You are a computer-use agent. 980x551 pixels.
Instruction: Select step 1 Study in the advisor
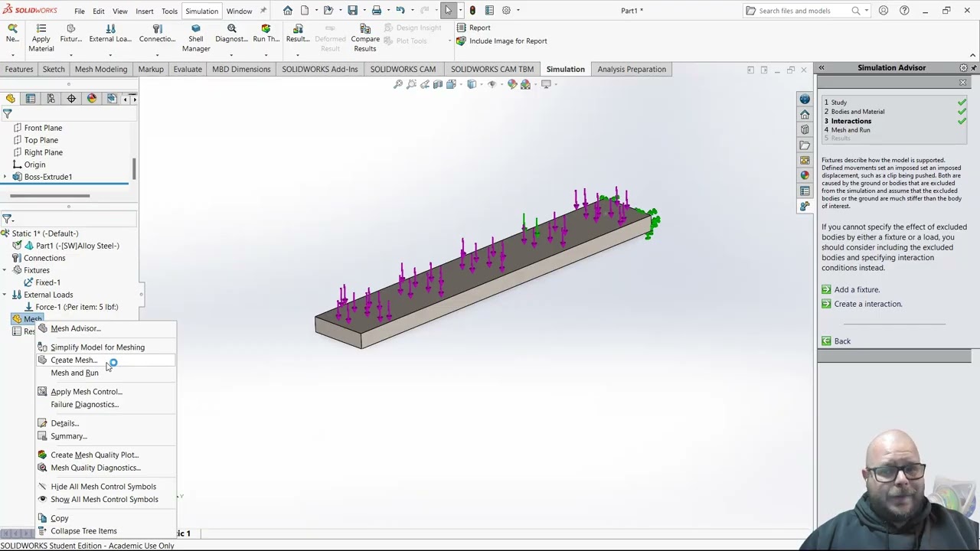839,103
